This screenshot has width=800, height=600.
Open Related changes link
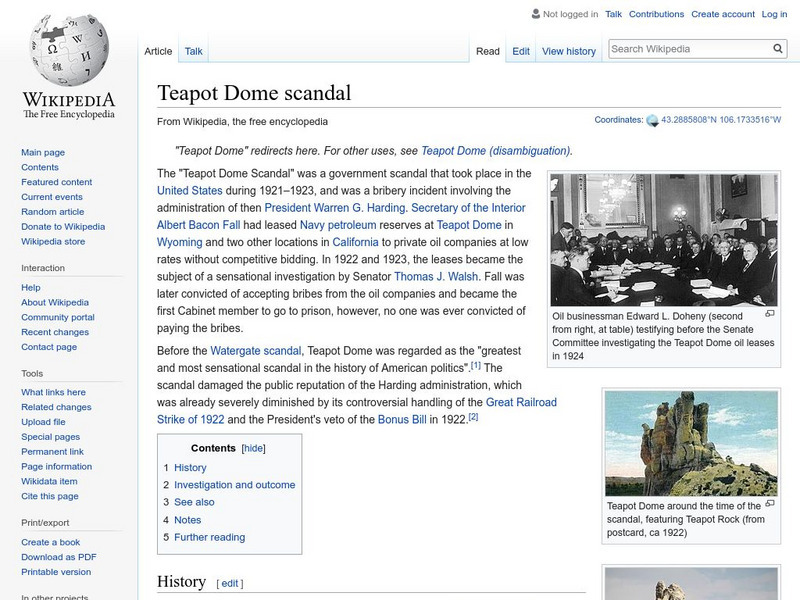click(x=56, y=407)
